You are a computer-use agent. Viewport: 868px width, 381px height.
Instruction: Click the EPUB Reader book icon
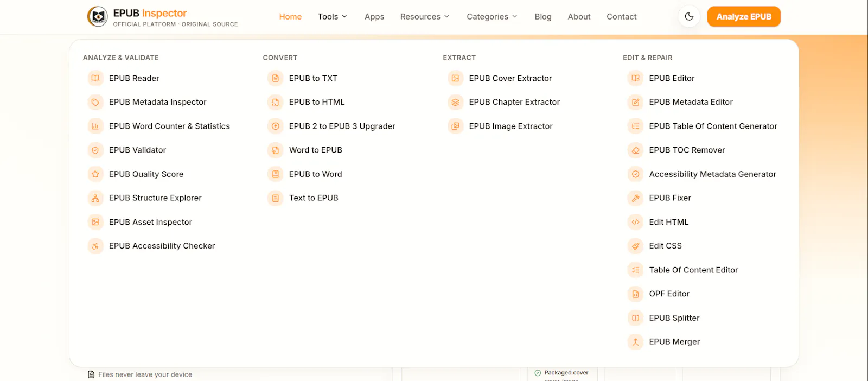(x=95, y=78)
